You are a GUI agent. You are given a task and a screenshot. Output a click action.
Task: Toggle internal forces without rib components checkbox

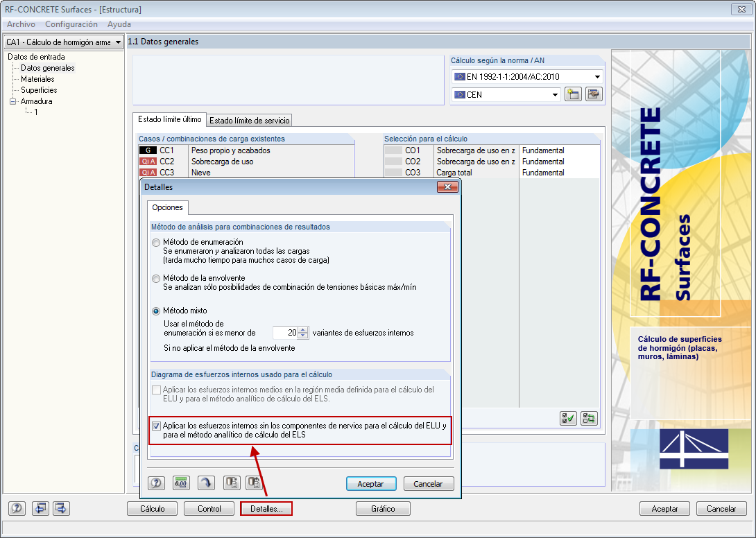(x=156, y=426)
